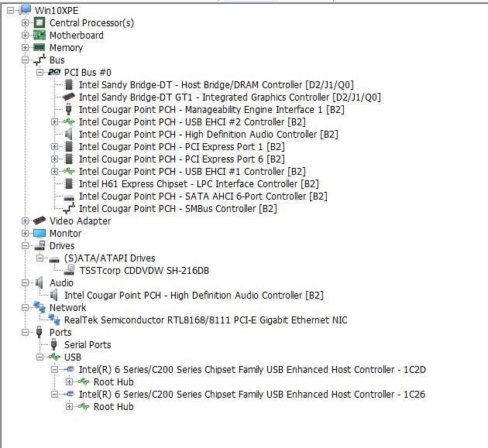Collapse the Win10XPE root node
Screen dimensions: 488x448
[x=11, y=11]
